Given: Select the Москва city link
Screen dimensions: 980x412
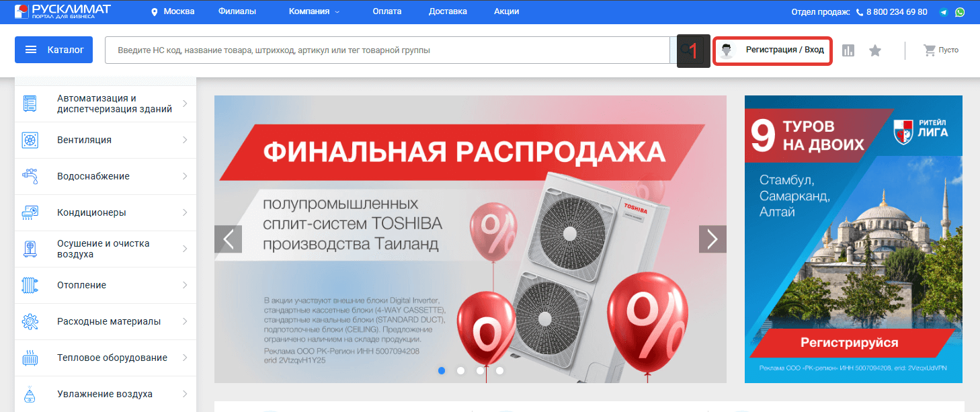Looking at the screenshot, I should (179, 11).
